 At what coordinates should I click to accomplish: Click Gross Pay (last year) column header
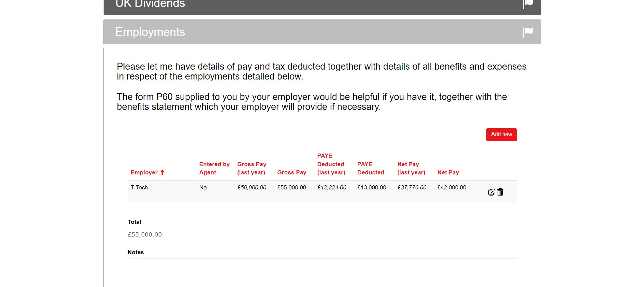(x=252, y=168)
